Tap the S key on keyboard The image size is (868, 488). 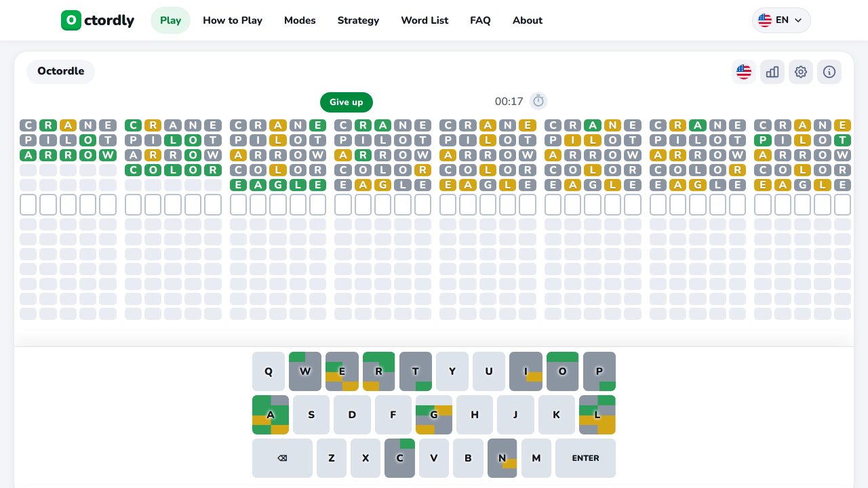[x=311, y=415]
